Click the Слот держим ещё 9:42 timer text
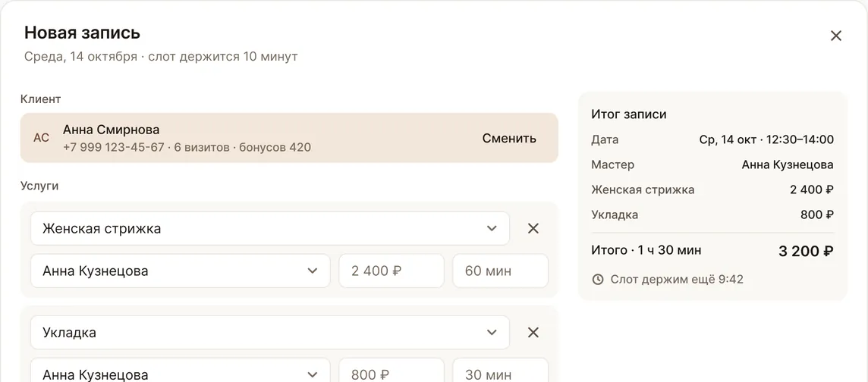 tap(677, 280)
